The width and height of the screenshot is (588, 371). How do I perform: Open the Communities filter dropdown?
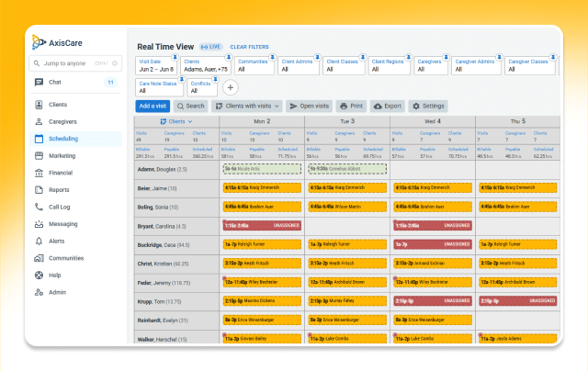pos(254,65)
